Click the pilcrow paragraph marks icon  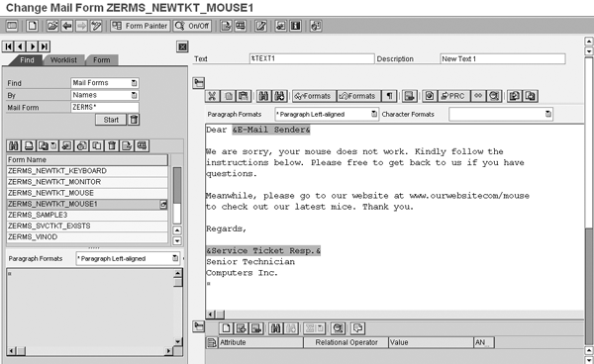[x=389, y=96]
